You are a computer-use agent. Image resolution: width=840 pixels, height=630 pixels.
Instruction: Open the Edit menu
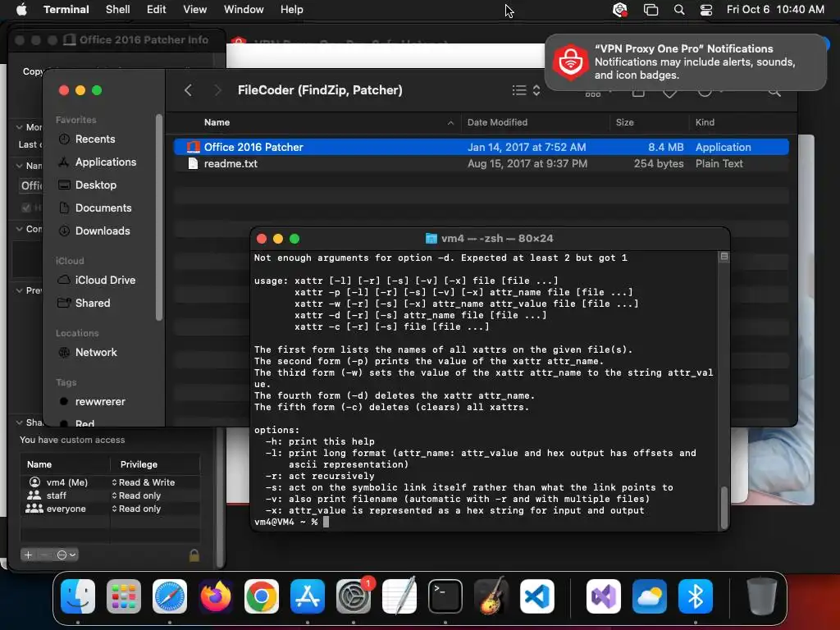tap(157, 10)
